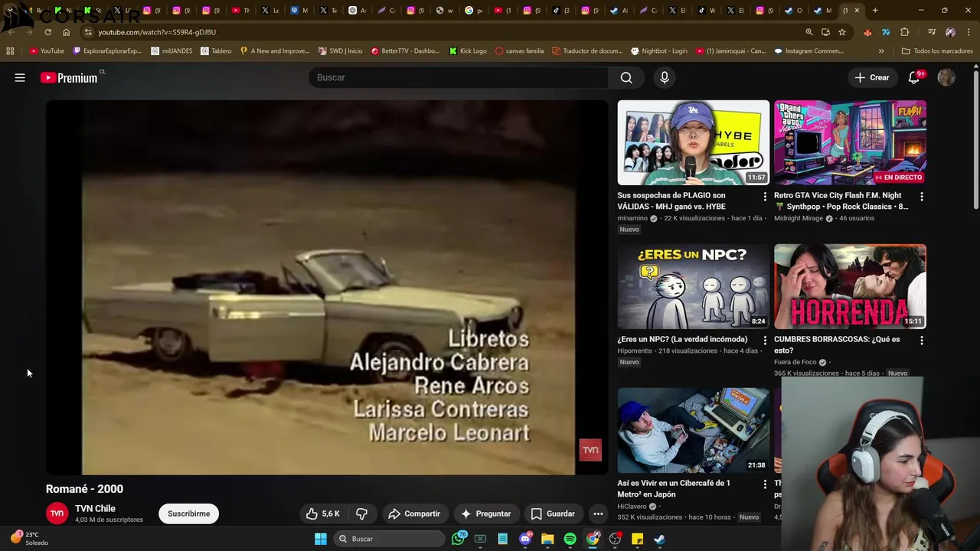Open options for Retro GTA Vice City video
980x551 pixels.
tap(921, 197)
